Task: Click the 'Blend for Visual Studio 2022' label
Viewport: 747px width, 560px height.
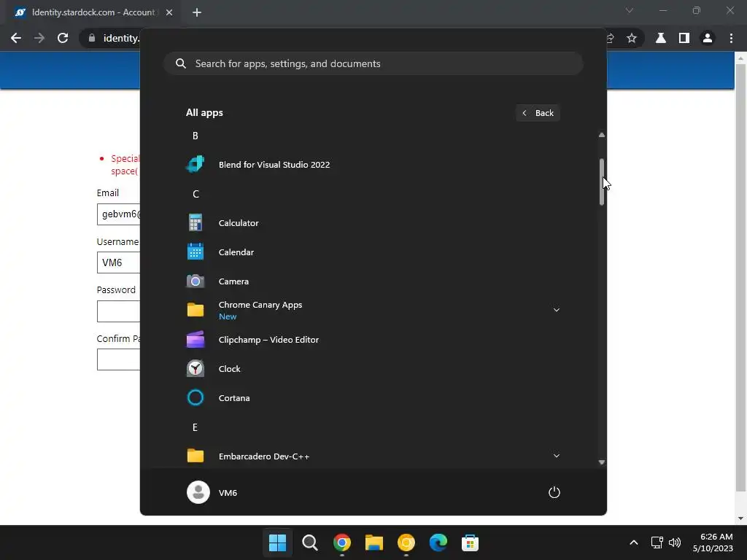Action: pos(274,165)
